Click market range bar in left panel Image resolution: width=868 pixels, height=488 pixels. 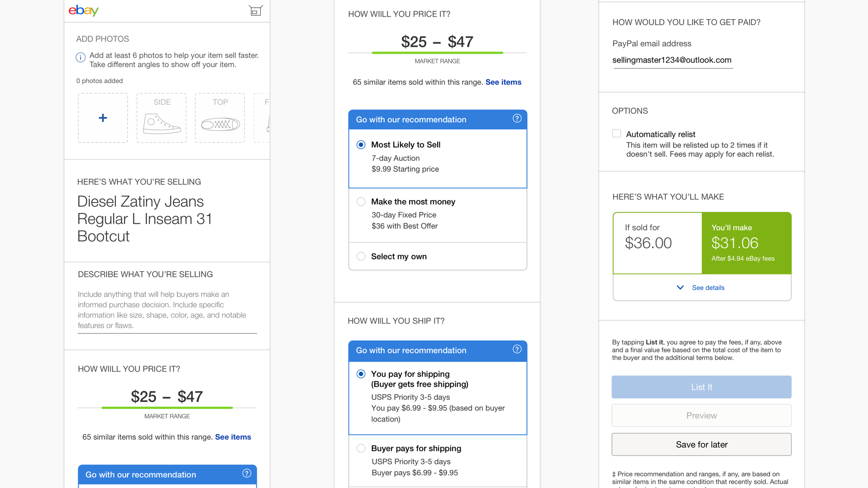pyautogui.click(x=167, y=408)
